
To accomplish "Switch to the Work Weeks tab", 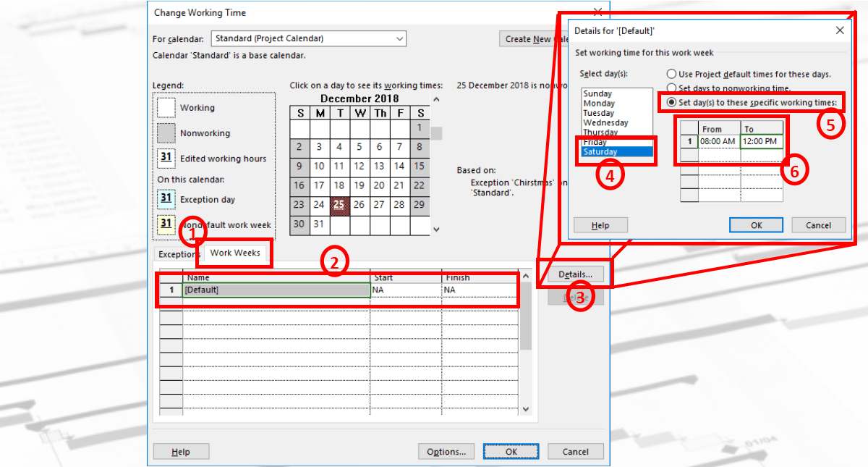I will [235, 253].
